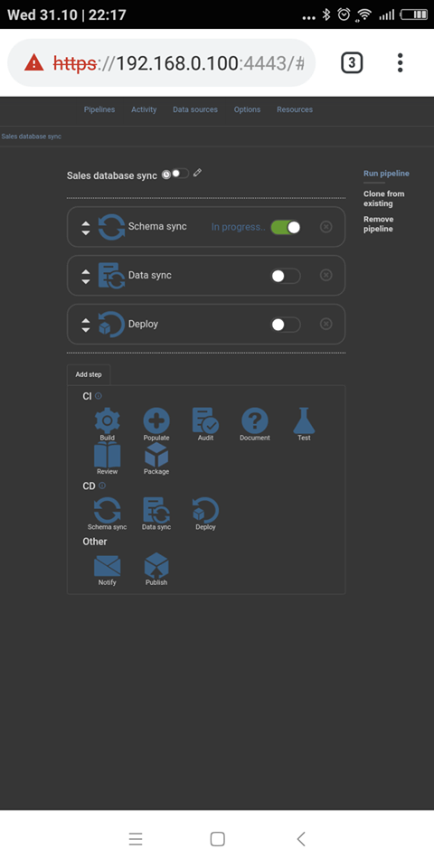
Task: Reorder Data sync using up-down arrows
Action: (85, 277)
